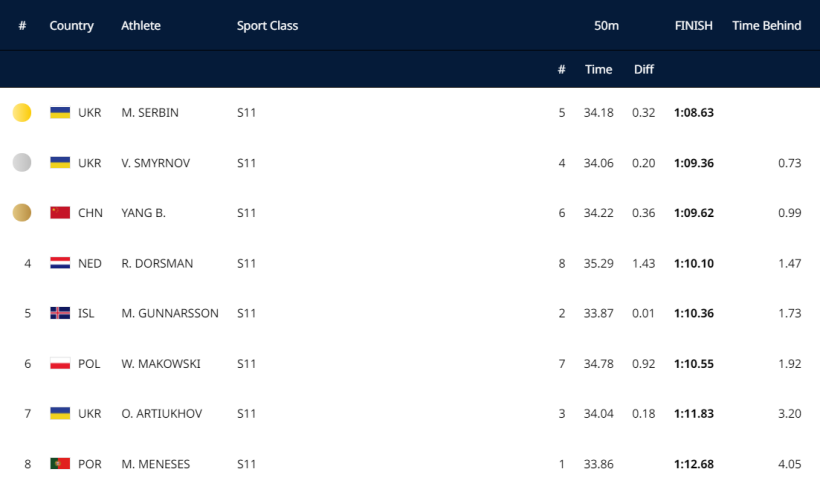Open athlete W. MAKOWSKI
The width and height of the screenshot is (820, 498).
pos(160,364)
